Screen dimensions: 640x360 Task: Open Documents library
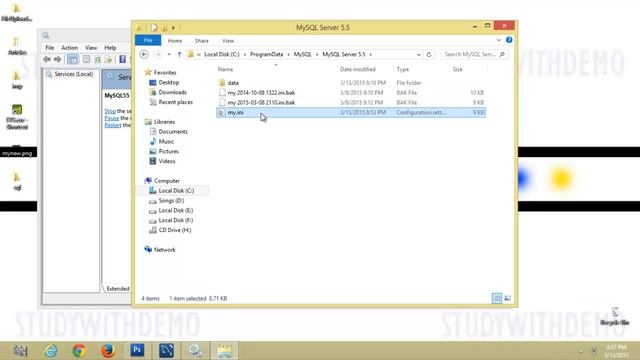pos(173,131)
